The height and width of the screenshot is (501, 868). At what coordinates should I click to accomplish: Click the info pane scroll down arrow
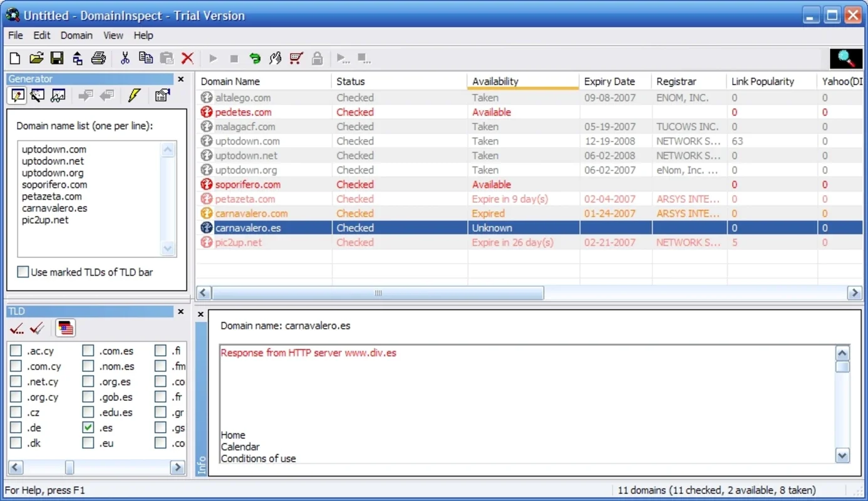coord(842,456)
